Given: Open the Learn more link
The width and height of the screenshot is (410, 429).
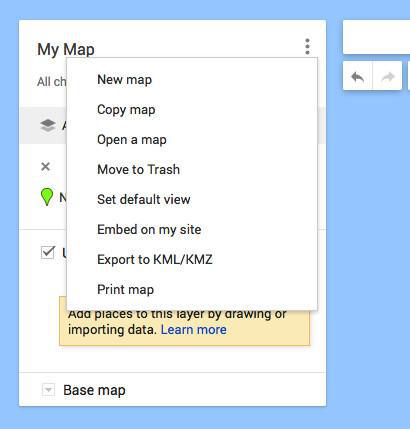Looking at the screenshot, I should (x=194, y=330).
